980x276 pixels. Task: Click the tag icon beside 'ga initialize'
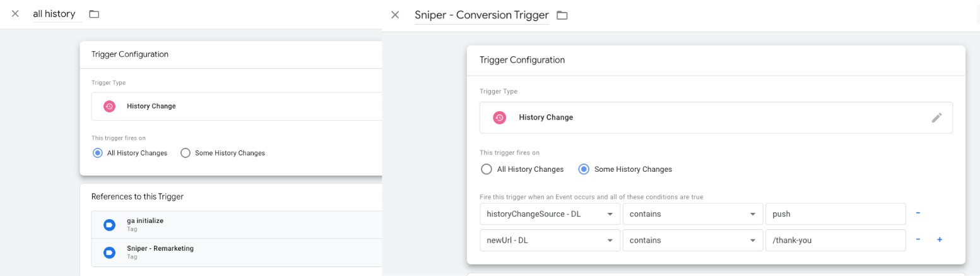point(109,225)
